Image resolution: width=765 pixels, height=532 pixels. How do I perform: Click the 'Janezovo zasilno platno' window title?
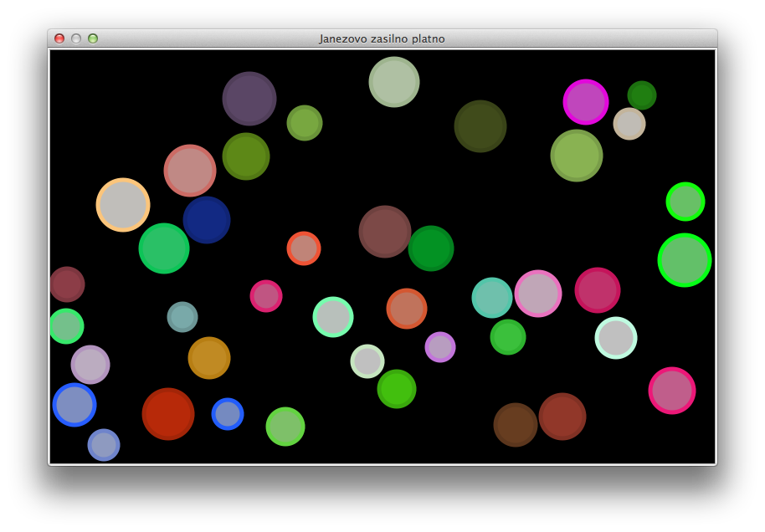[382, 38]
